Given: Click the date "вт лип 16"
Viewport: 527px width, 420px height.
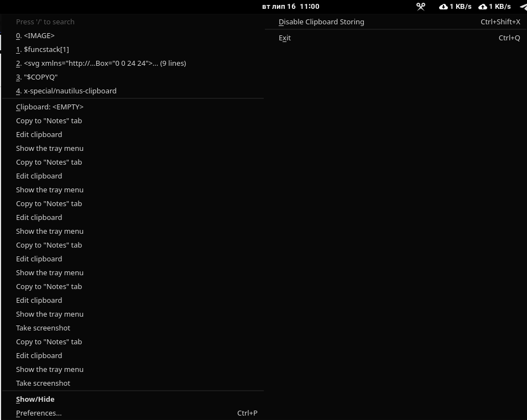Looking at the screenshot, I should point(279,6).
